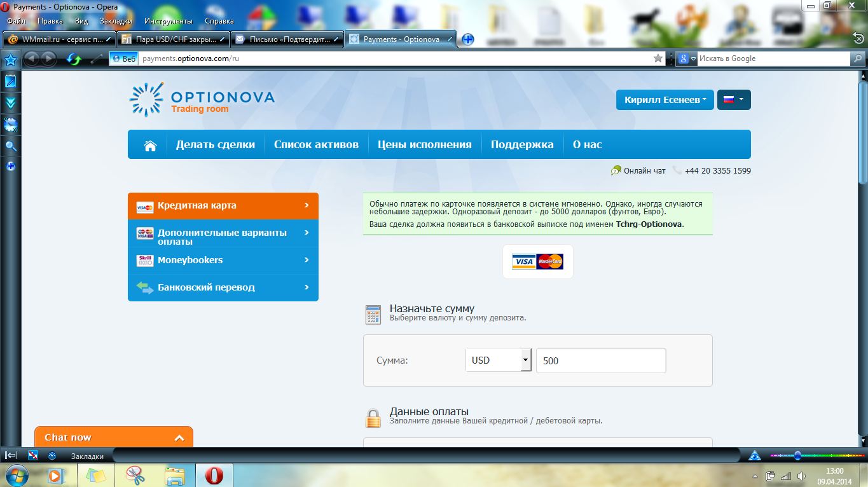Screen dimensions: 868x487
Task: Click the Веб badge in address bar
Action: (x=124, y=58)
